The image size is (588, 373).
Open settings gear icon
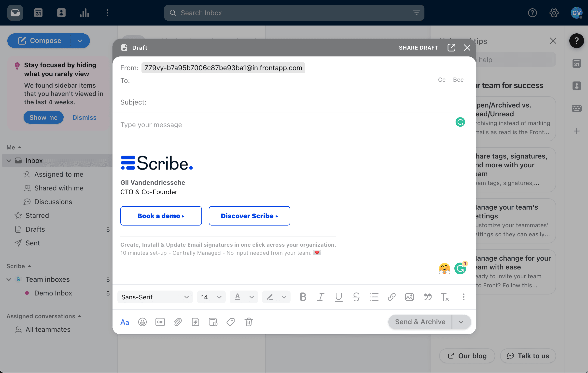coord(554,13)
